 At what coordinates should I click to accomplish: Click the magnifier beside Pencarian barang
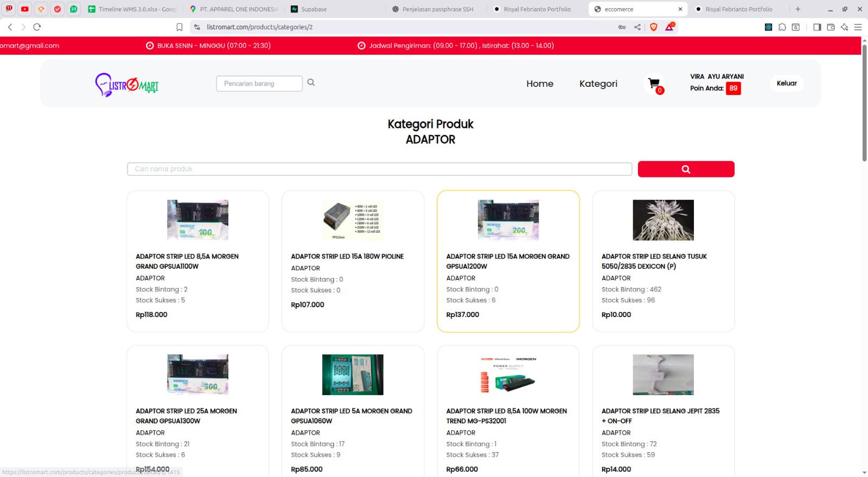[x=311, y=82]
